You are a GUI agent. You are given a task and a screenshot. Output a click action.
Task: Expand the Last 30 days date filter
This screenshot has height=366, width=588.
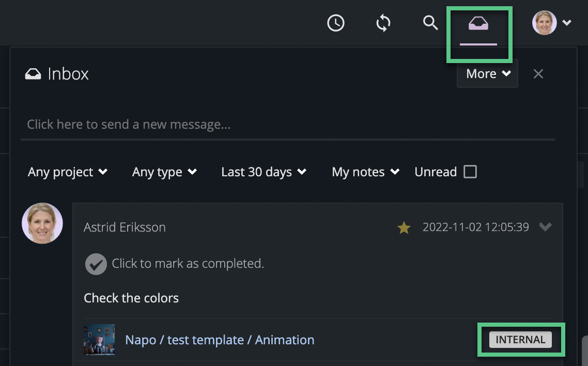[x=264, y=172]
